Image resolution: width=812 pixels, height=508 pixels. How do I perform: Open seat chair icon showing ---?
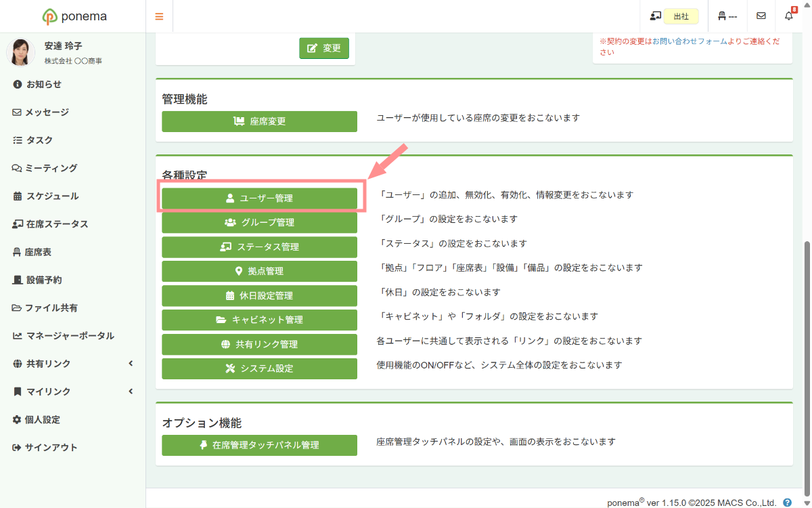click(x=727, y=16)
